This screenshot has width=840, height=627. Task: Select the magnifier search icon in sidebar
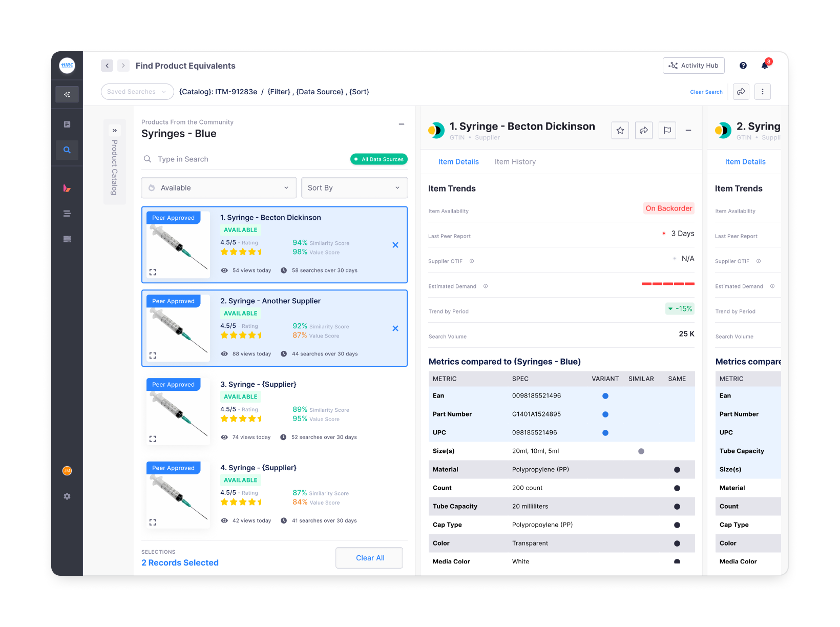click(x=67, y=150)
